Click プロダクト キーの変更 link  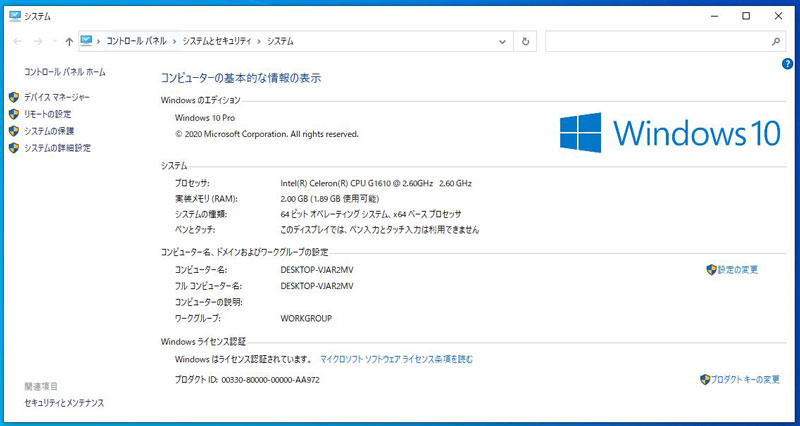(x=745, y=379)
